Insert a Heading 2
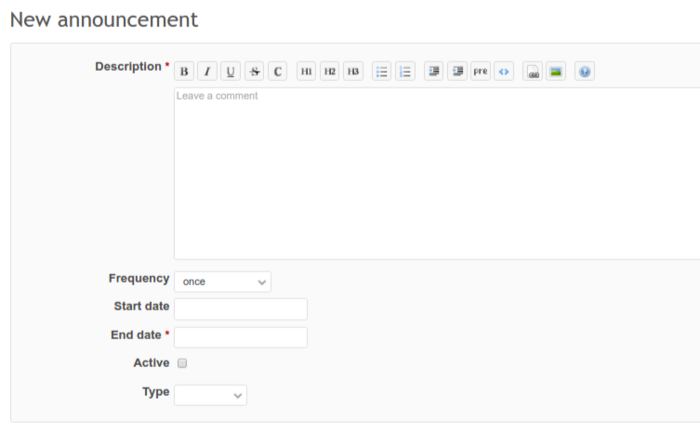Screen dimensions: 700x432 point(329,72)
